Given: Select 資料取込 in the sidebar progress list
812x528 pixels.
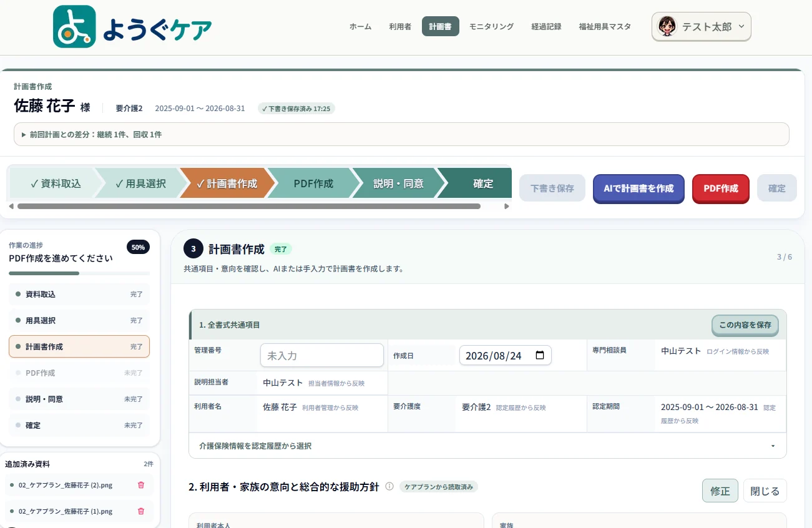Looking at the screenshot, I should [79, 294].
